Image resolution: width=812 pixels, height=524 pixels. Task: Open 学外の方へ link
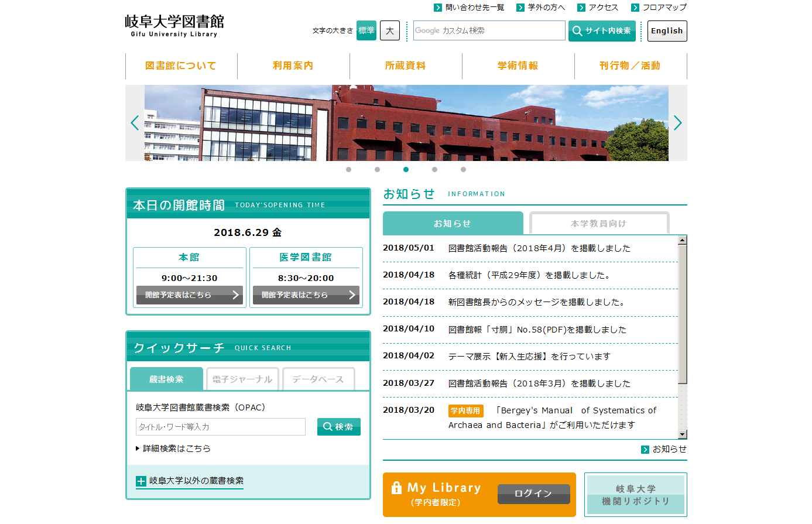pos(541,8)
